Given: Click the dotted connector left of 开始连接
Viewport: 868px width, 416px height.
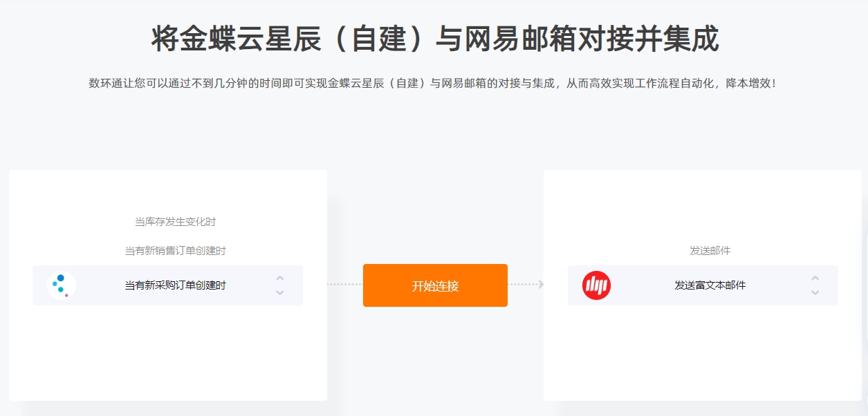Looking at the screenshot, I should click(x=344, y=285).
